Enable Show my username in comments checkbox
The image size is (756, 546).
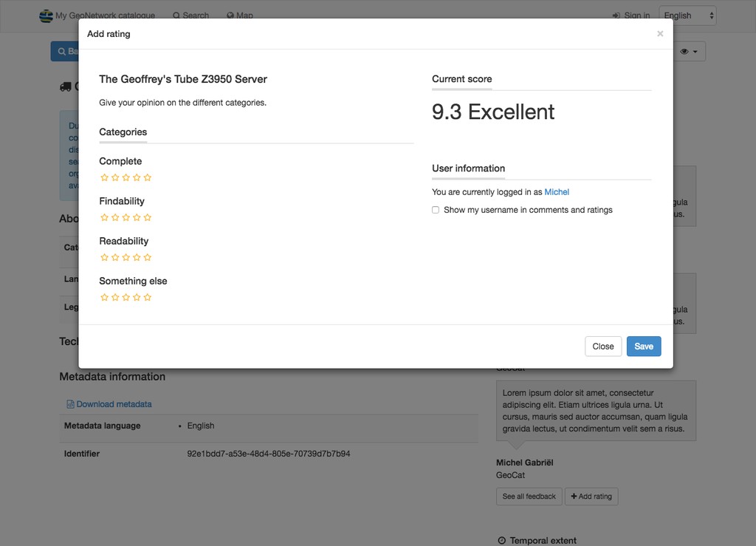pyautogui.click(x=436, y=210)
